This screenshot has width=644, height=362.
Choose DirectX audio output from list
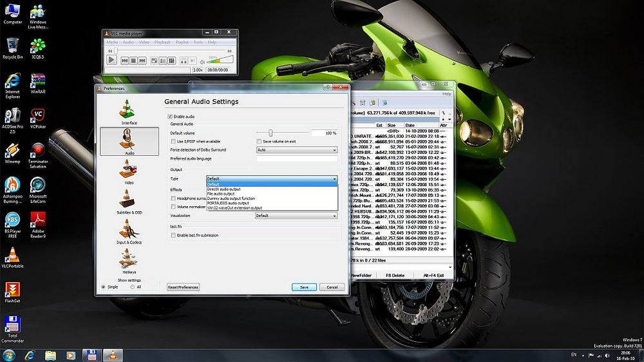pyautogui.click(x=224, y=189)
